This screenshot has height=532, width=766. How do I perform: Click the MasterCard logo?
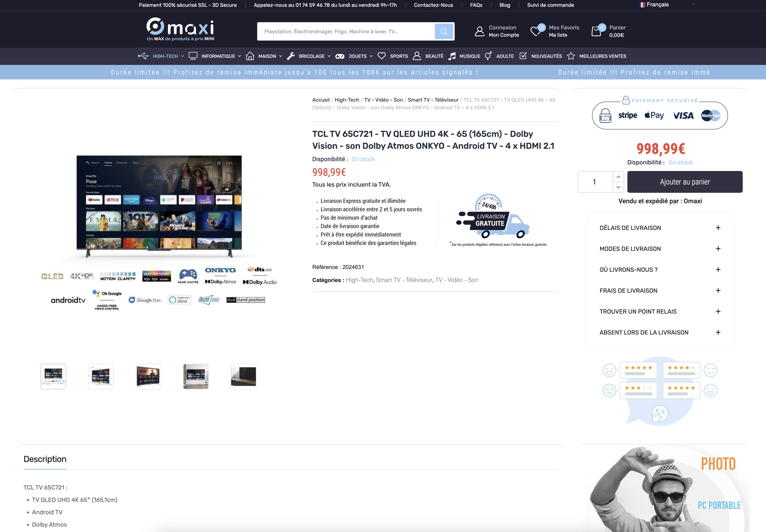(x=710, y=115)
